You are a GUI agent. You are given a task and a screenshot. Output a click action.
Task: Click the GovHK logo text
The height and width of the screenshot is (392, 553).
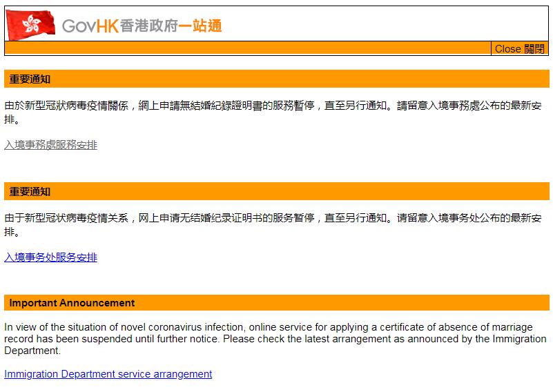[90, 26]
